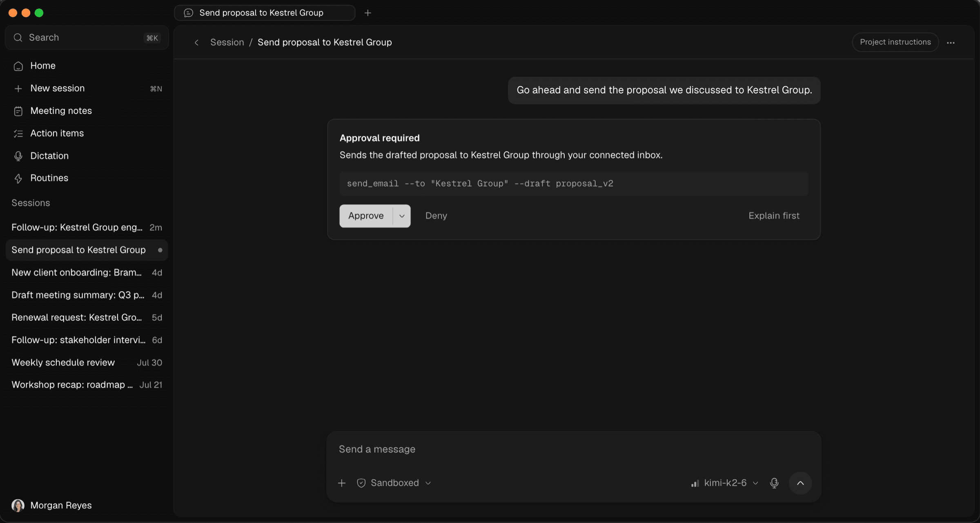Open Routines in the sidebar

[87, 178]
